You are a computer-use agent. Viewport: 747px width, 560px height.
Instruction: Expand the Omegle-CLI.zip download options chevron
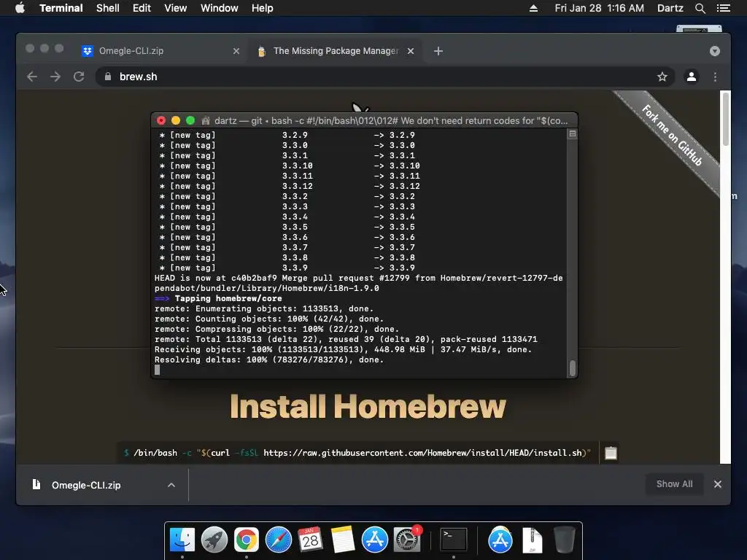171,485
